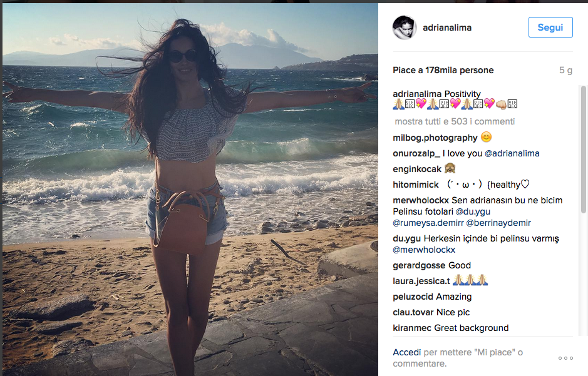Open the @merwholockx mention in du.ygu comment
The width and height of the screenshot is (588, 376).
pos(424,250)
